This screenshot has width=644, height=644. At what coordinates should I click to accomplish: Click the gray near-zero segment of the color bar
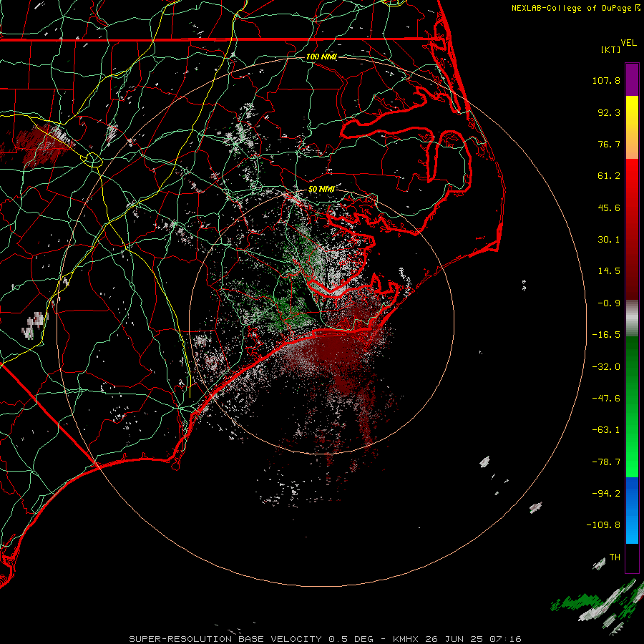(x=632, y=318)
